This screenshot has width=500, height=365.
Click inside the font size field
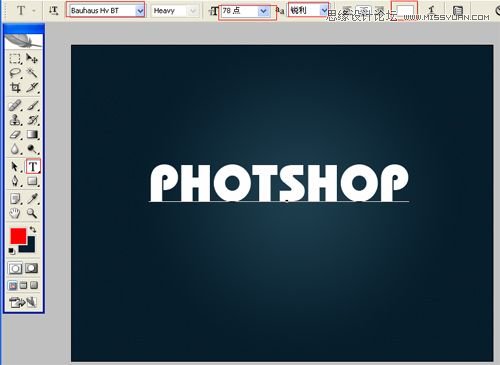pos(240,11)
